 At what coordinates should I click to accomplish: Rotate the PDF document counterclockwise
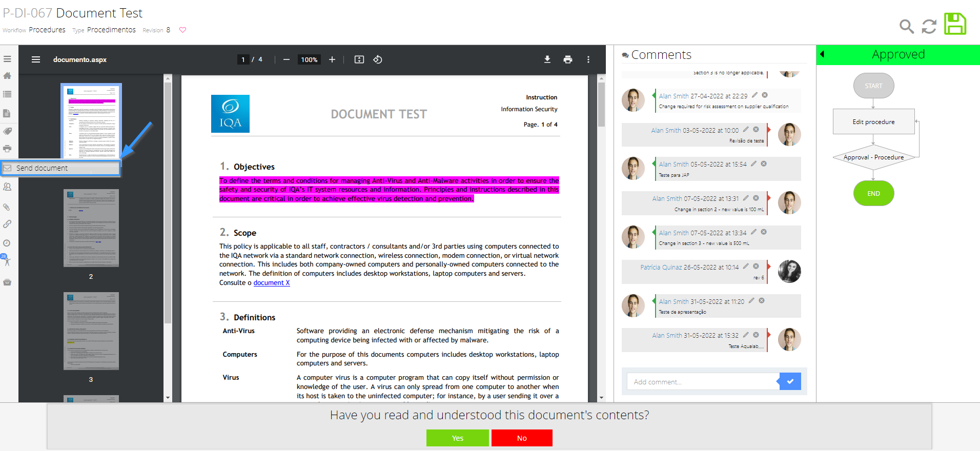click(x=378, y=59)
